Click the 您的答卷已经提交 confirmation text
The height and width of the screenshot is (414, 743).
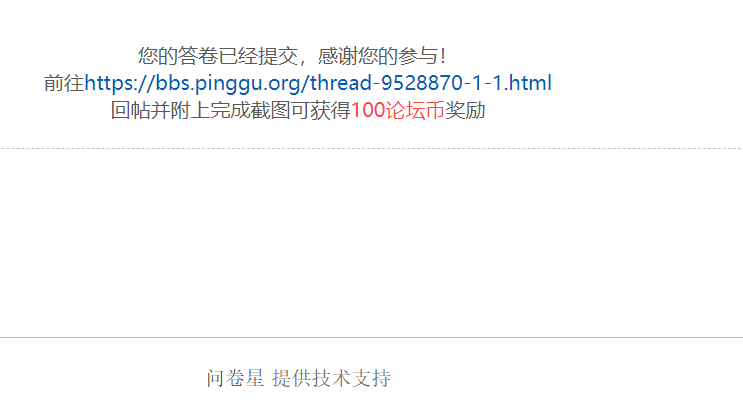coord(217,56)
